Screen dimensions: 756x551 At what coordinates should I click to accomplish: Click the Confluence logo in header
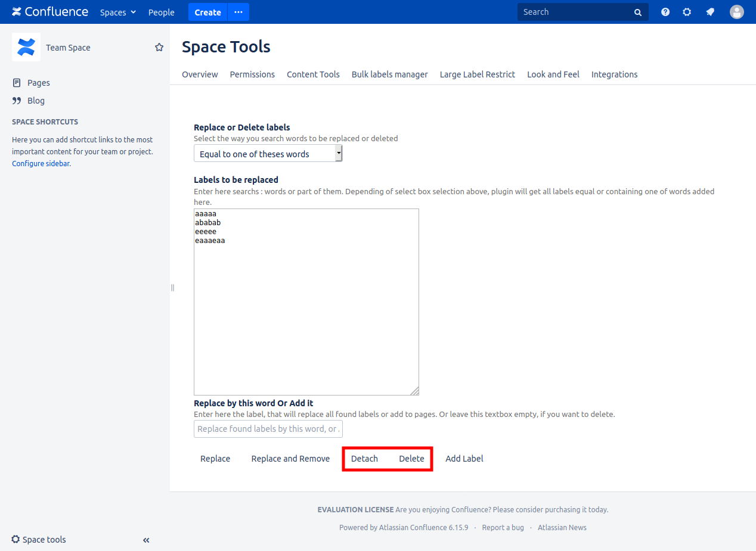pos(50,12)
